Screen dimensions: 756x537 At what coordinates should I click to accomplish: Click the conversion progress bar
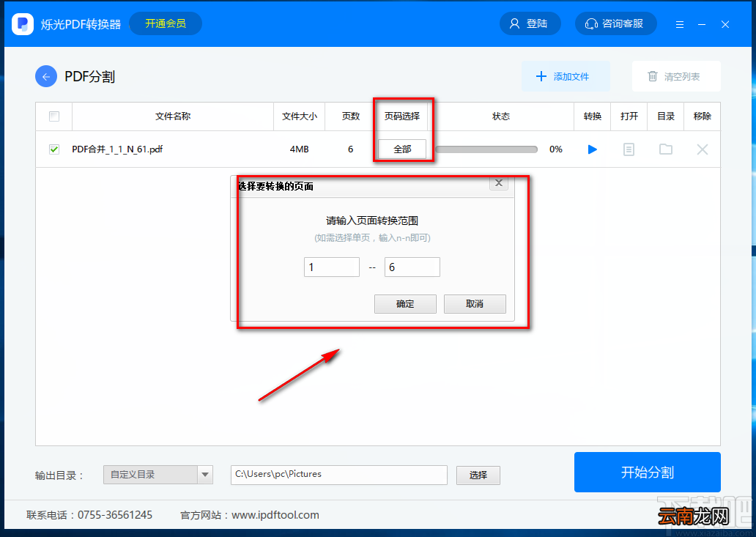pos(486,149)
